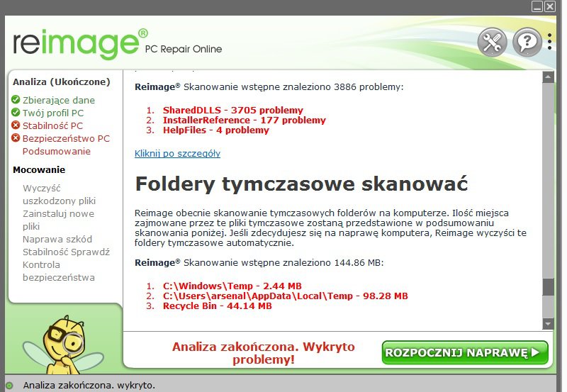Open the Kliknij po szczegóły link

click(x=177, y=153)
